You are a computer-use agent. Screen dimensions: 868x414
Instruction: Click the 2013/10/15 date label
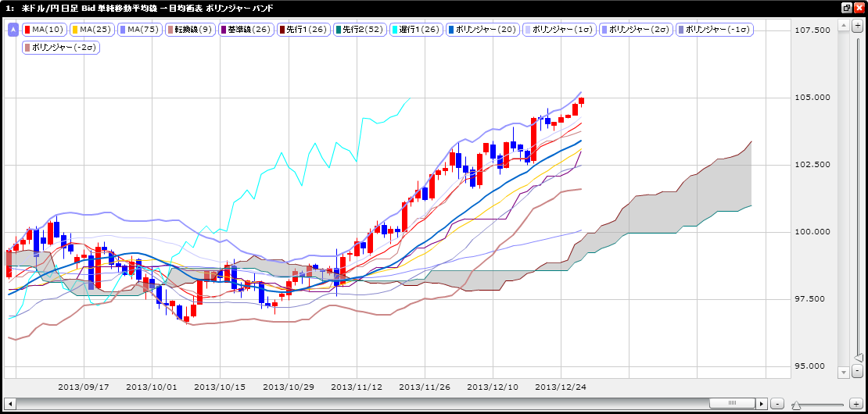(220, 387)
